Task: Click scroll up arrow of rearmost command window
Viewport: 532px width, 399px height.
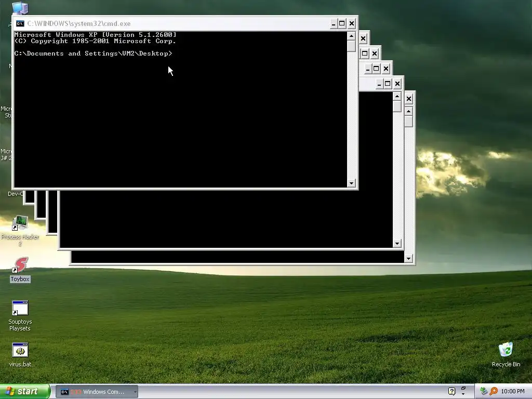Action: (409, 111)
